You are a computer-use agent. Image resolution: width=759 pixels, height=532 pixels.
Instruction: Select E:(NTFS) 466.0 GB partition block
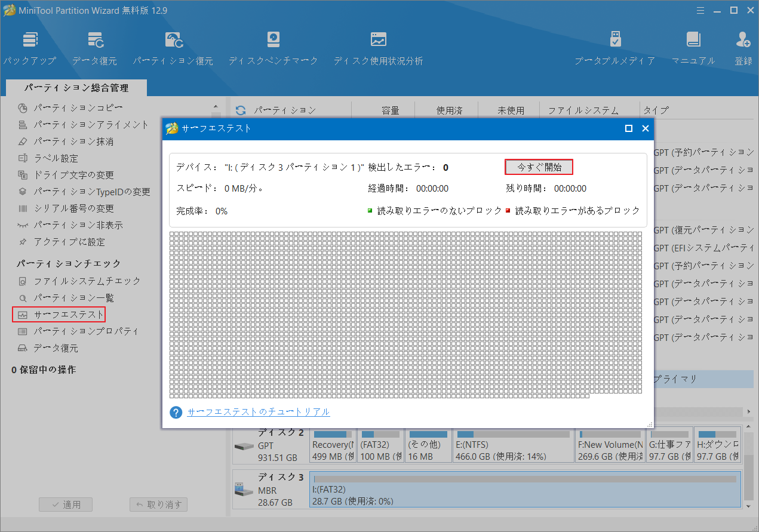pos(513,444)
